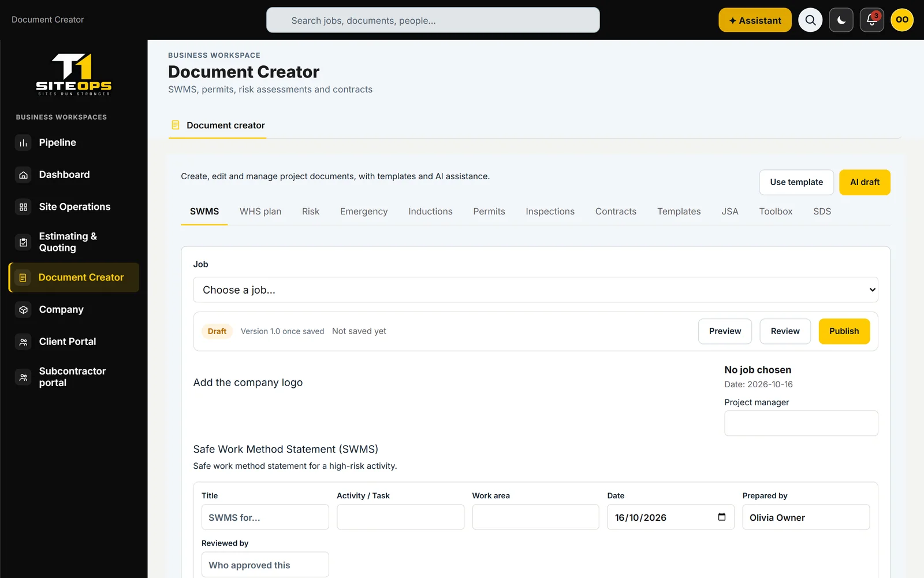924x578 pixels.
Task: Open the JSA tab
Action: click(x=730, y=212)
